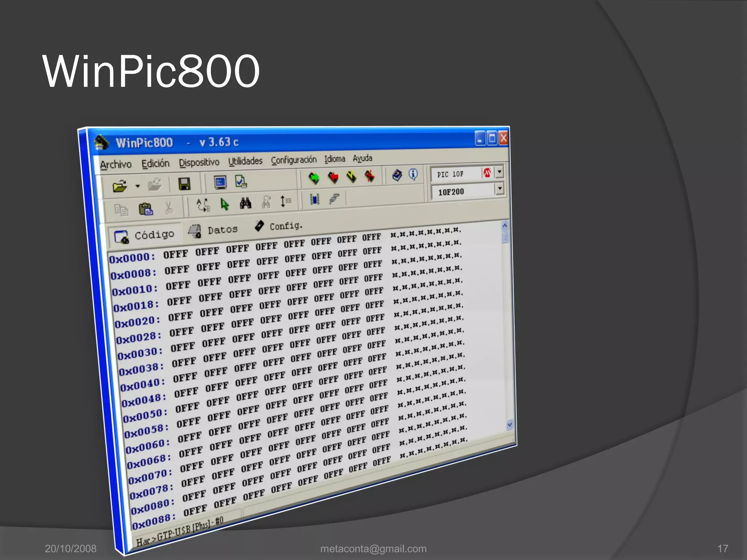The image size is (747, 560).
Task: Click the yellow Verify device chip icon
Action: point(351,177)
